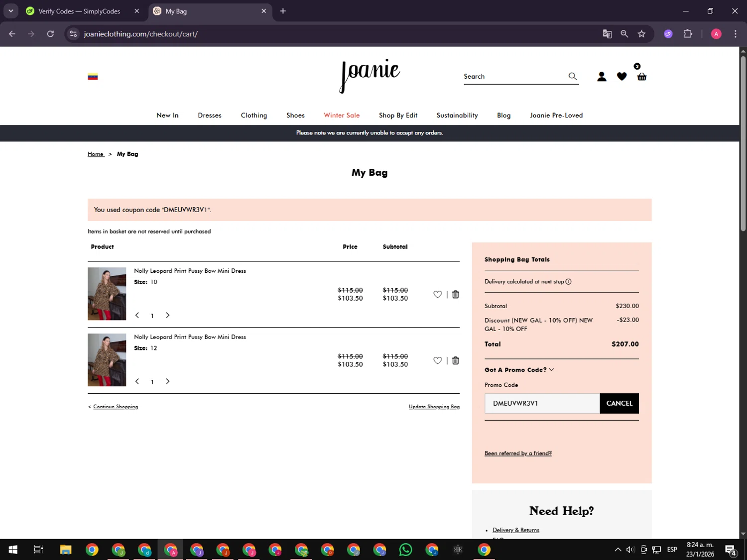Open the Blog menu item
Viewport: 747px width, 560px height.
click(503, 115)
